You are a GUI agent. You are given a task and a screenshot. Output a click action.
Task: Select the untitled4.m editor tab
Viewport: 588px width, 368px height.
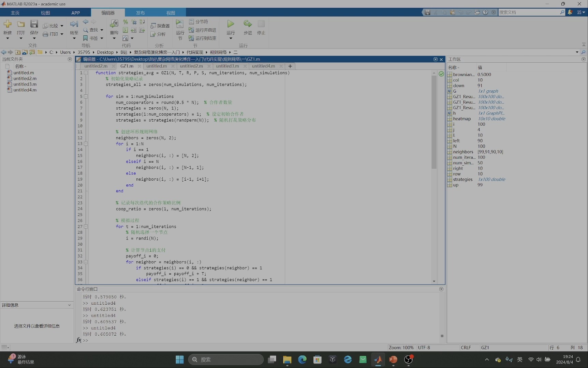coord(263,66)
